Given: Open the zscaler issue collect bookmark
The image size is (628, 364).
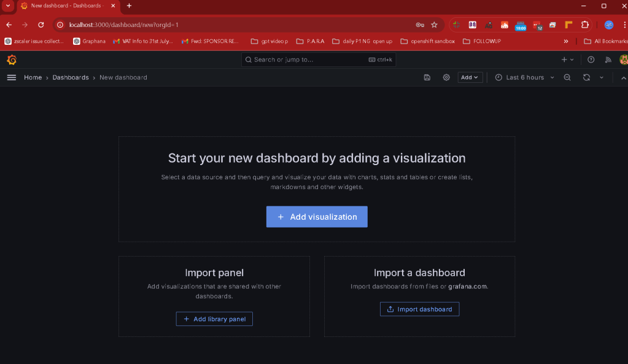Looking at the screenshot, I should point(34,41).
